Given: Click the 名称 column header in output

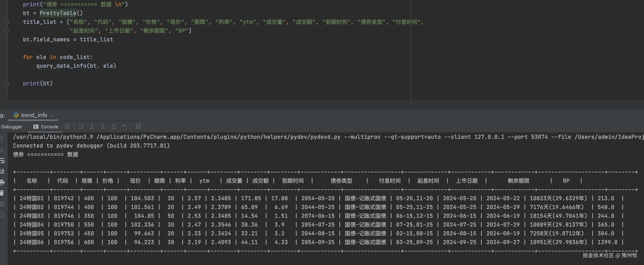Looking at the screenshot, I should click(x=32, y=181).
